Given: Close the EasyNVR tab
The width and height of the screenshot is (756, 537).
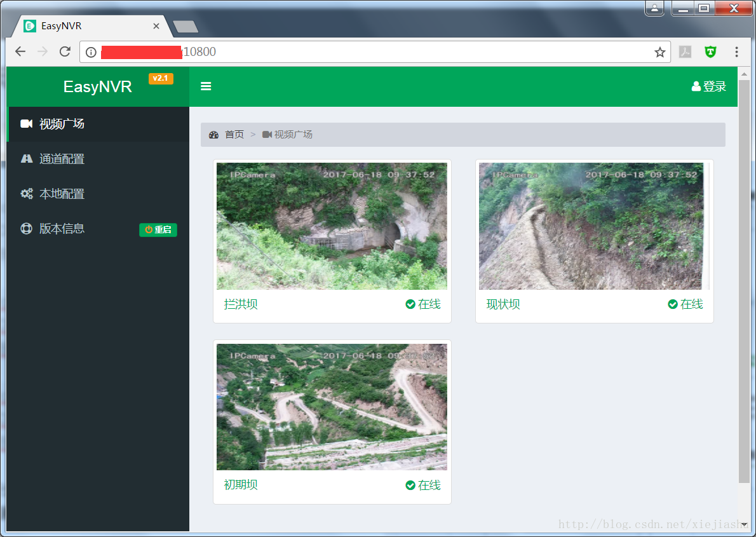Looking at the screenshot, I should pyautogui.click(x=156, y=26).
